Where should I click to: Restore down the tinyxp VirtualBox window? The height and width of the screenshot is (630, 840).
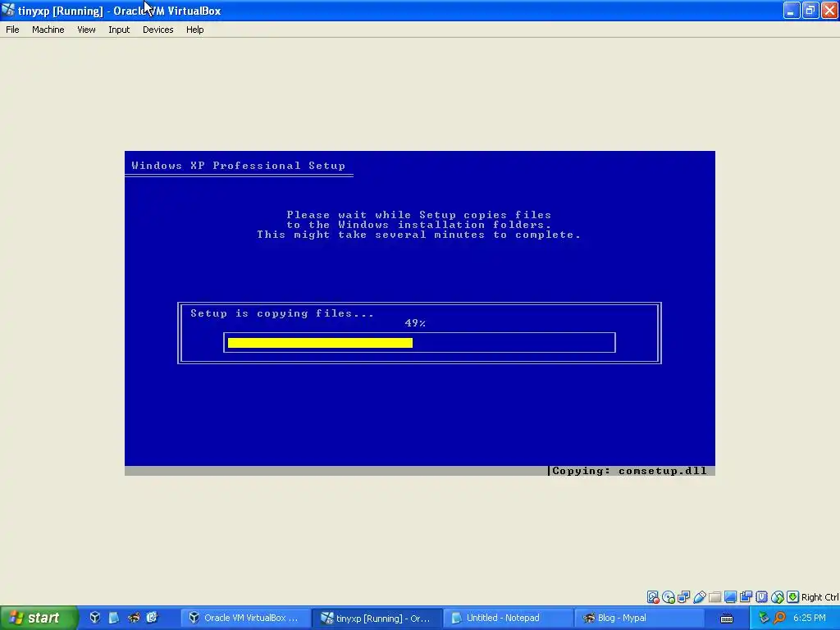(x=810, y=10)
